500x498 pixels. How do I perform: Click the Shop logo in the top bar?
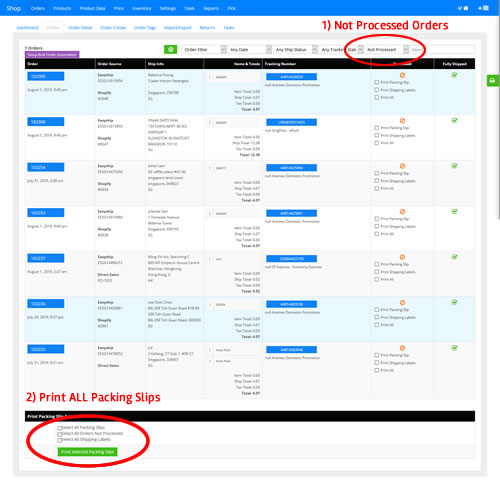point(14,8)
